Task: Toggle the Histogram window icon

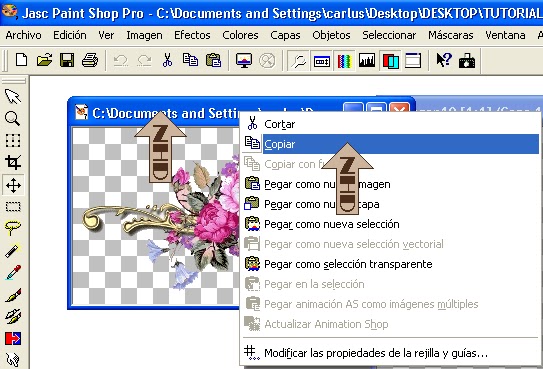Action: (x=367, y=60)
